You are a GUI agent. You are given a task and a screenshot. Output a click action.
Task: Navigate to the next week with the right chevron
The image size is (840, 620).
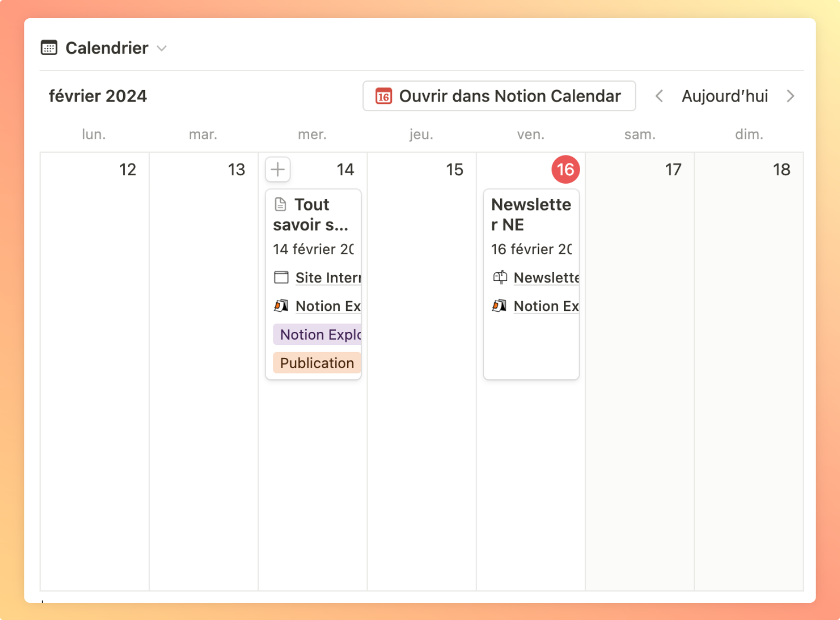(791, 96)
